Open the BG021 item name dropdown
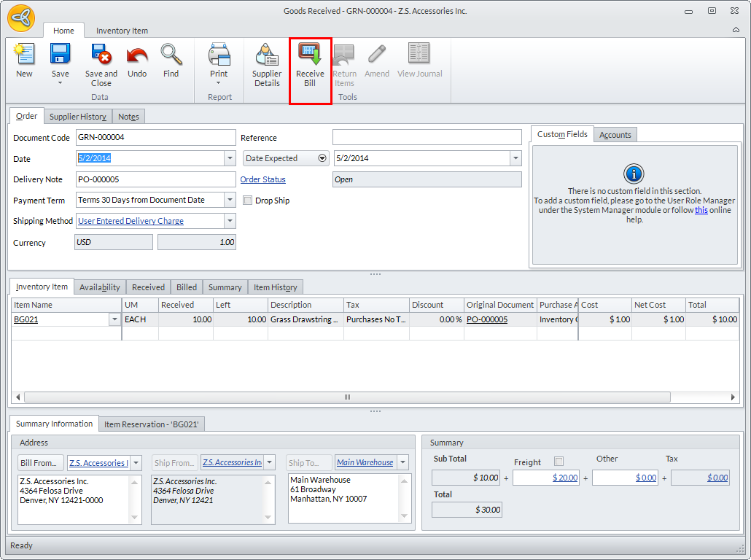Screen dimensions: 751x560 coord(114,319)
